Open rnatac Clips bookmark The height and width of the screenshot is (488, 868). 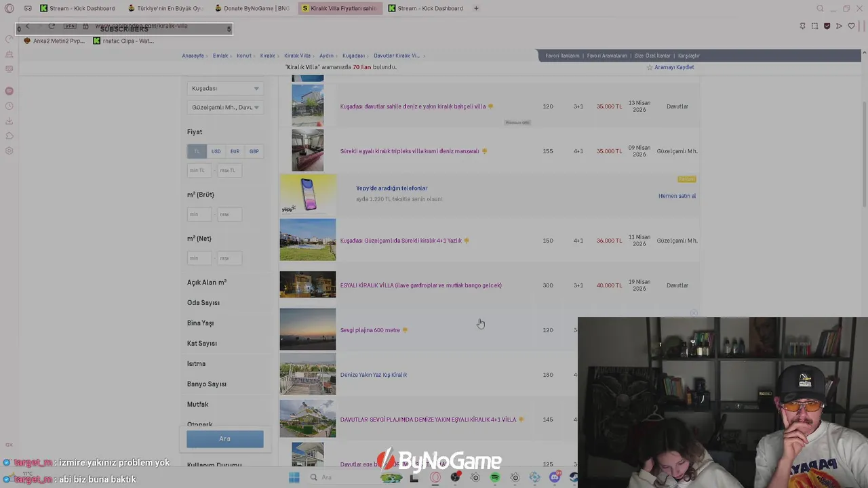point(123,41)
